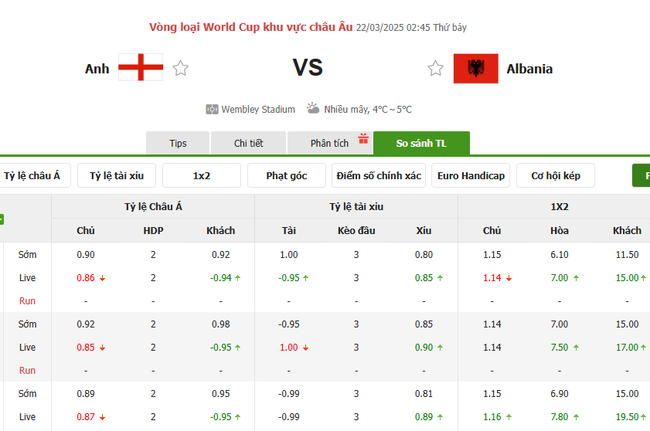Favorite team Anh with star icon
The image size is (650, 431).
[x=181, y=69]
